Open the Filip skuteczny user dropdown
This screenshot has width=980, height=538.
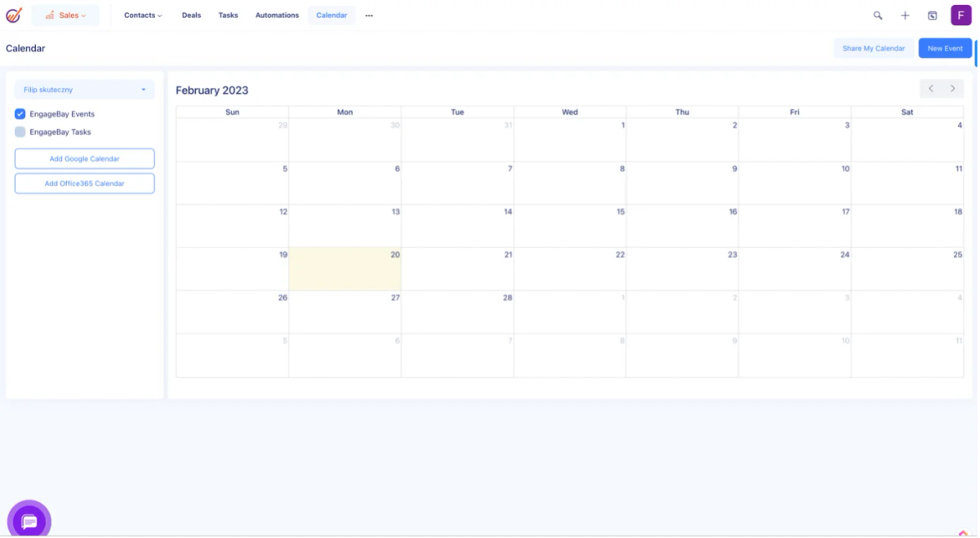coord(85,90)
